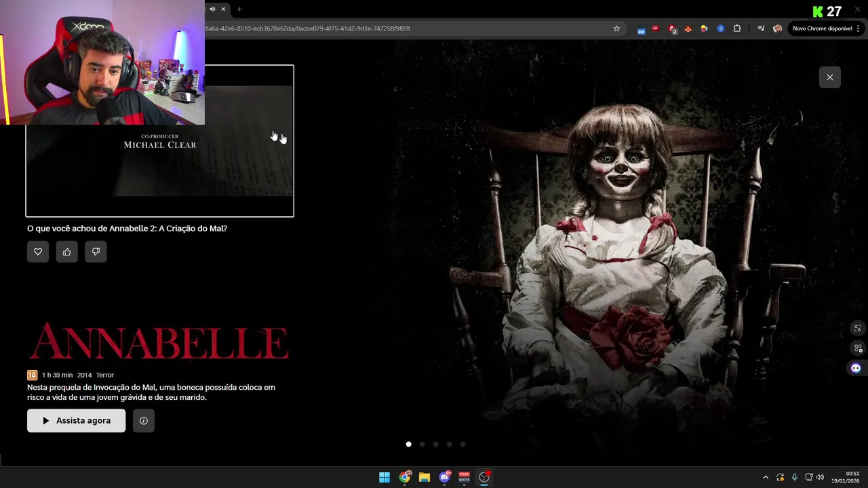Click the colorful circles extension icon
The image size is (868, 488).
[x=704, y=28]
